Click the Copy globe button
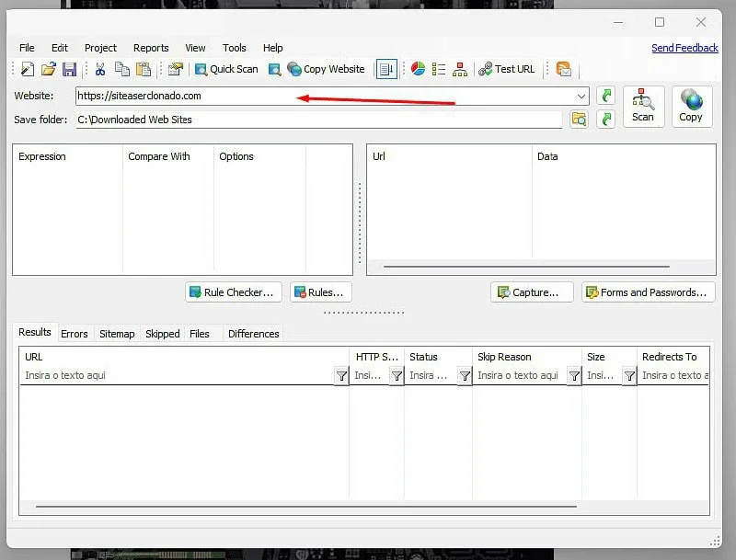736x560 pixels. pyautogui.click(x=692, y=107)
